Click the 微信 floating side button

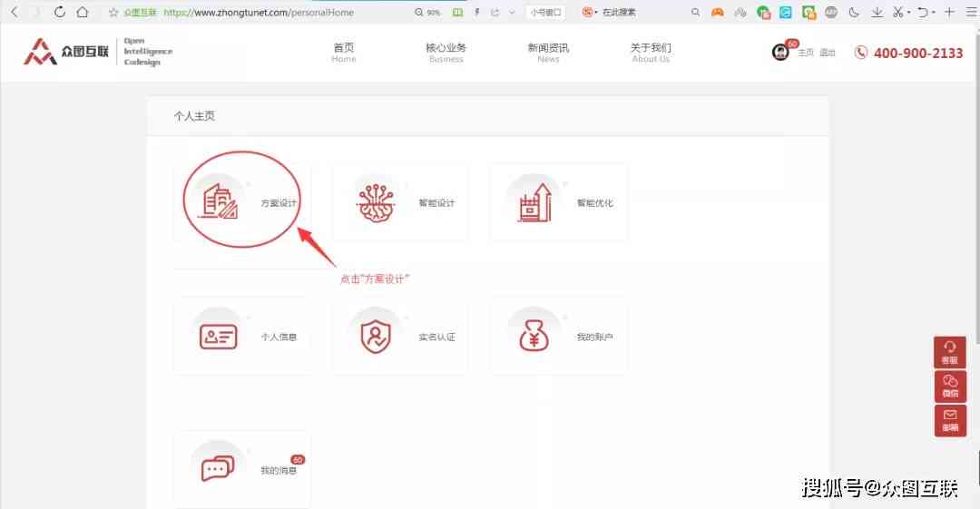(950, 386)
